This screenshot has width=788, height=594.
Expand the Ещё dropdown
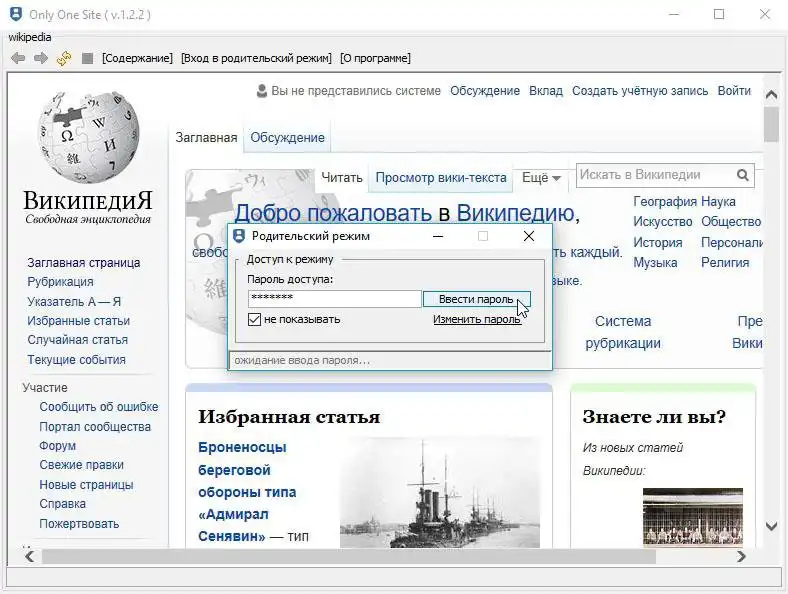[x=541, y=177]
